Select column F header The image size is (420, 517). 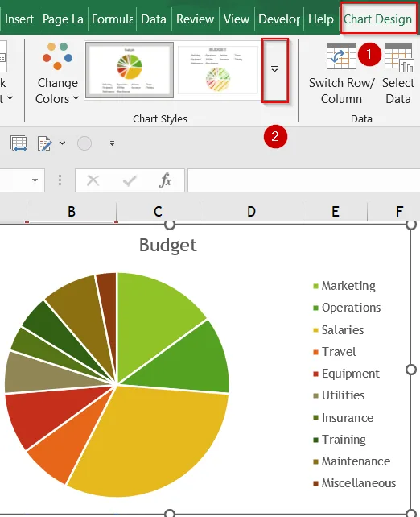(x=394, y=211)
